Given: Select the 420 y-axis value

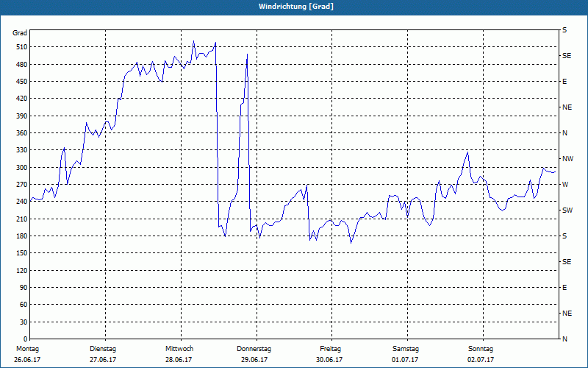Looking at the screenshot, I should click(22, 99).
